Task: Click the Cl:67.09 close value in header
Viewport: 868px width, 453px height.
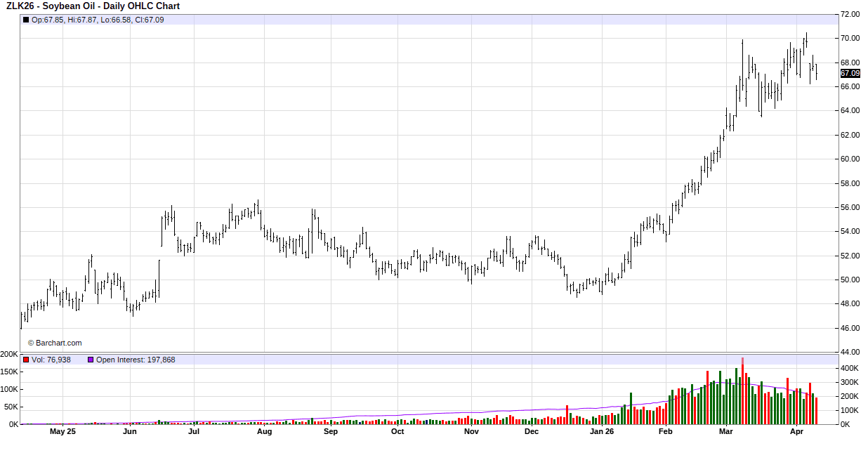Action: [150, 20]
